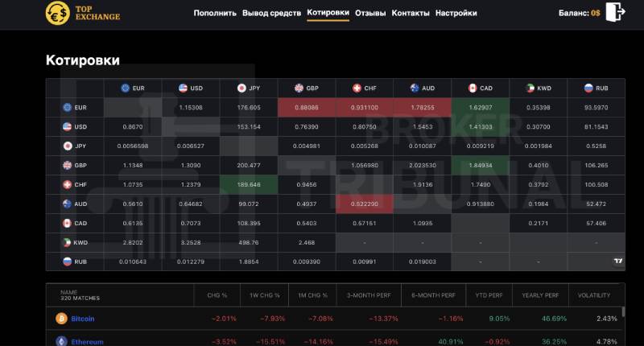Click the EUR/GBP red rate cell 0.88086
644x346 pixels.
pos(307,107)
